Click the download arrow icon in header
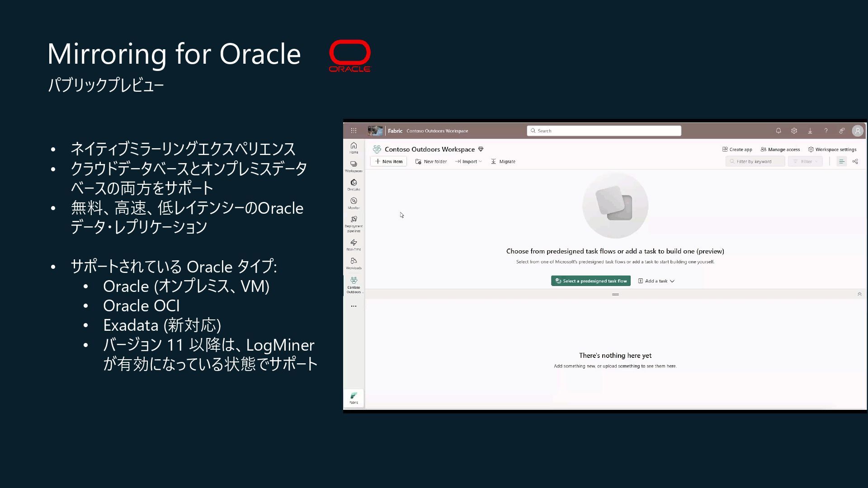 tap(810, 131)
